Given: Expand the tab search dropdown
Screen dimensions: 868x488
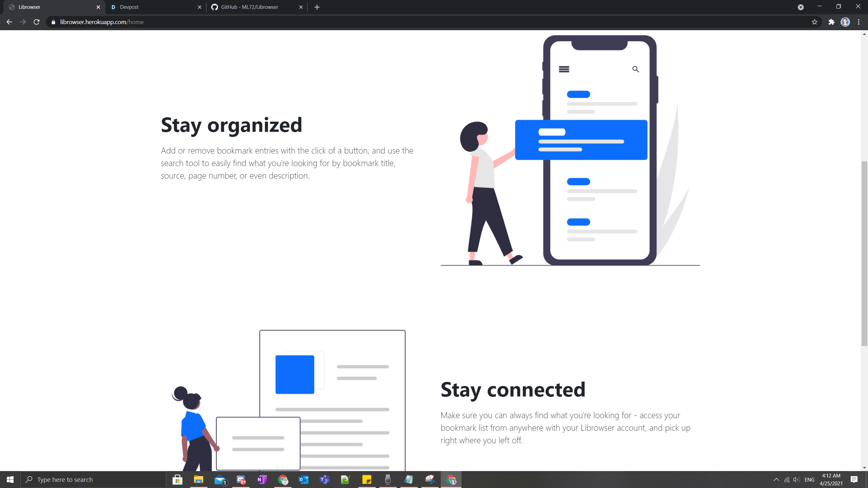Looking at the screenshot, I should (x=801, y=7).
